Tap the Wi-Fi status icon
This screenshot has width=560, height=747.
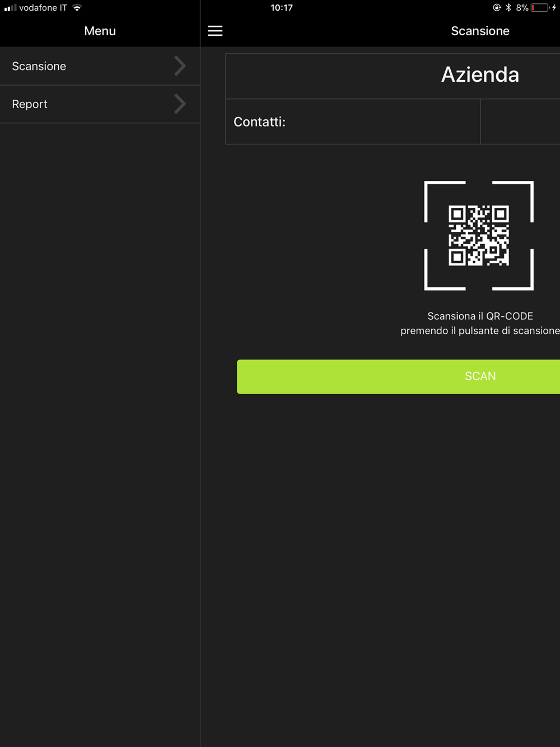[x=77, y=8]
